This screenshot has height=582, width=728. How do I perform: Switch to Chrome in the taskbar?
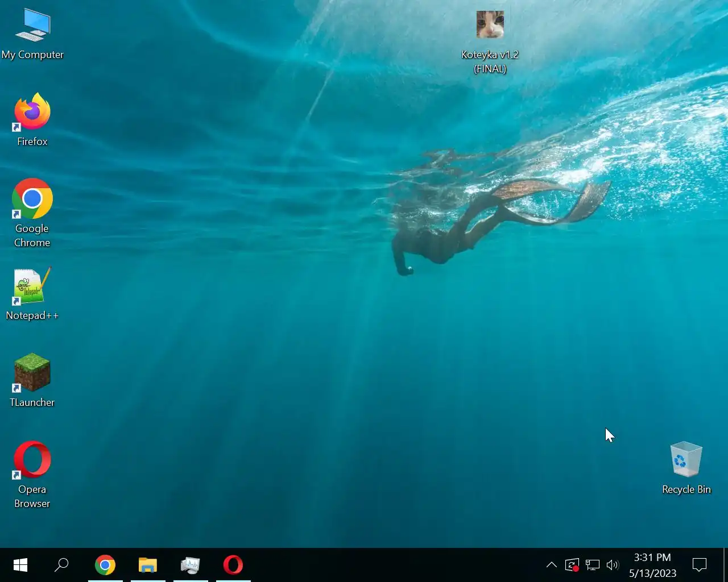(x=105, y=565)
